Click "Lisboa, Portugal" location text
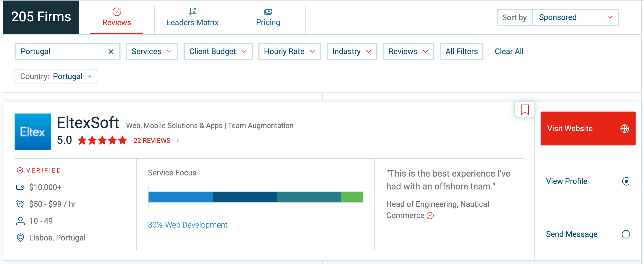The width and height of the screenshot is (644, 264). coord(57,238)
